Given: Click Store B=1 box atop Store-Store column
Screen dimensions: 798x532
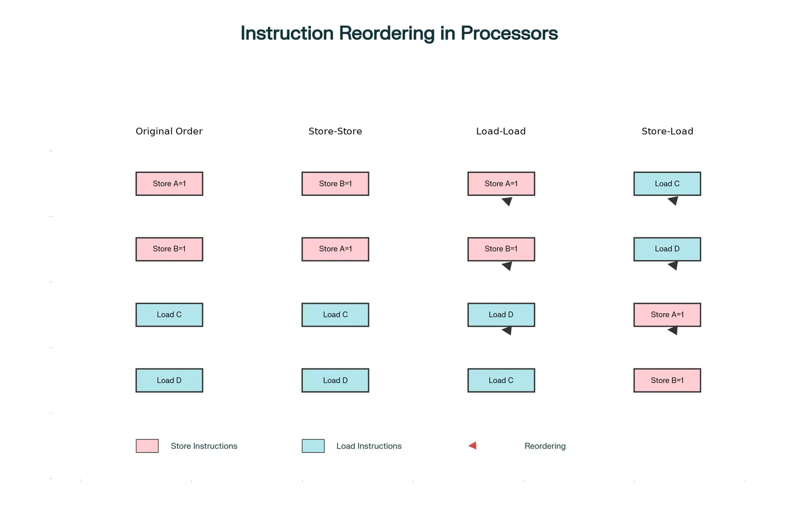Looking at the screenshot, I should point(335,183).
